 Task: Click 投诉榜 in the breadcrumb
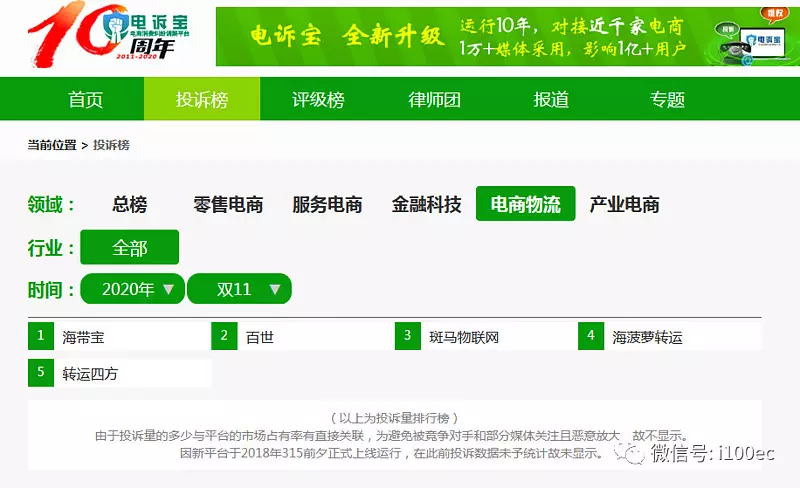(x=111, y=145)
